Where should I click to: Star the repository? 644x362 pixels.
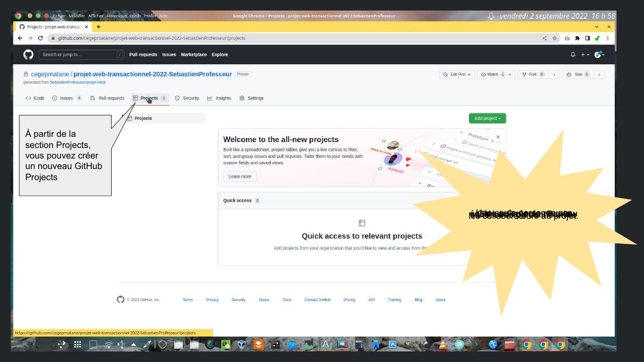(577, 74)
